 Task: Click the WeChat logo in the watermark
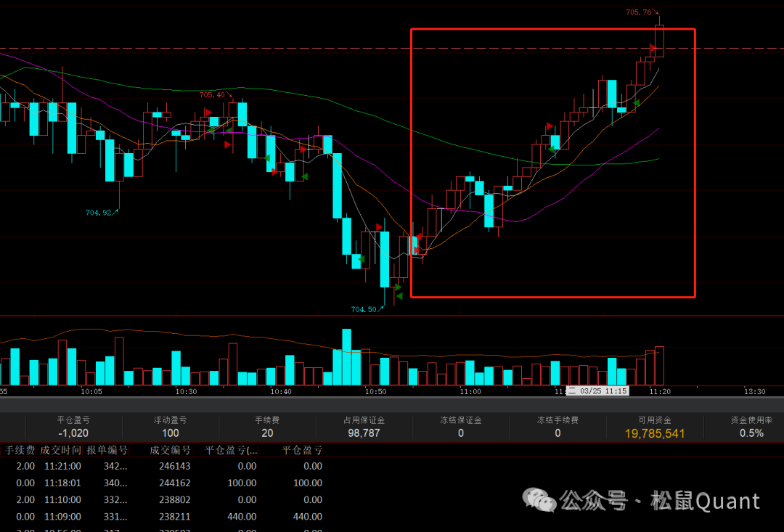[540, 500]
